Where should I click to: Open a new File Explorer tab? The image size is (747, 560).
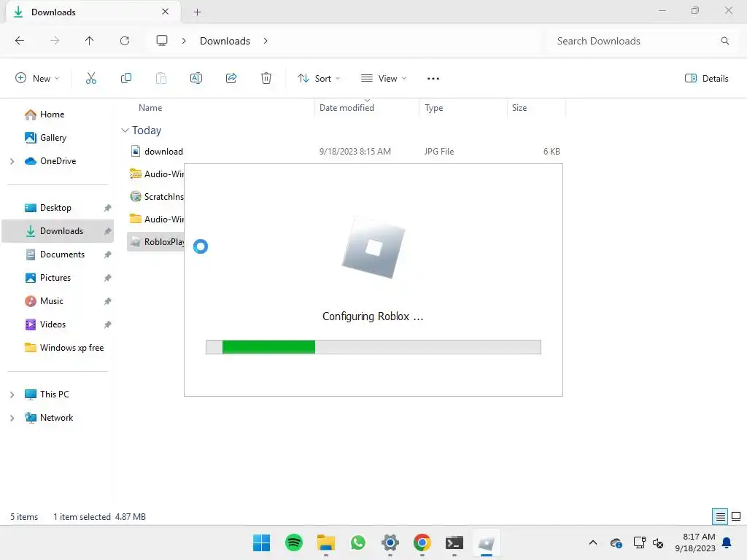click(197, 12)
